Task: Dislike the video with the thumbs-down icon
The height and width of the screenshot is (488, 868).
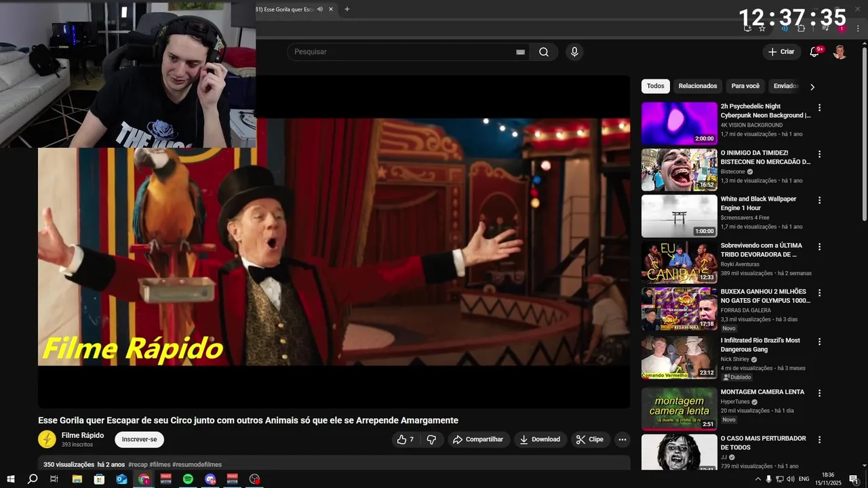Action: [x=431, y=439]
